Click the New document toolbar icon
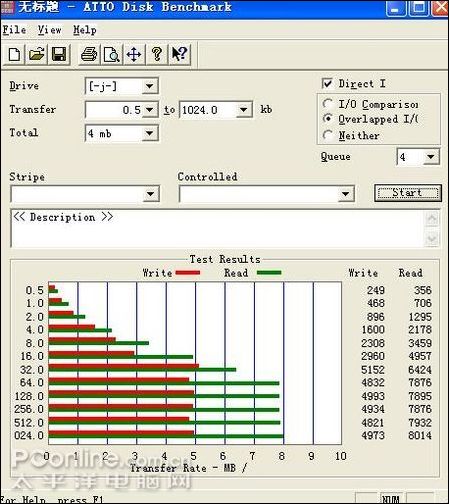The image size is (449, 504). tap(14, 54)
